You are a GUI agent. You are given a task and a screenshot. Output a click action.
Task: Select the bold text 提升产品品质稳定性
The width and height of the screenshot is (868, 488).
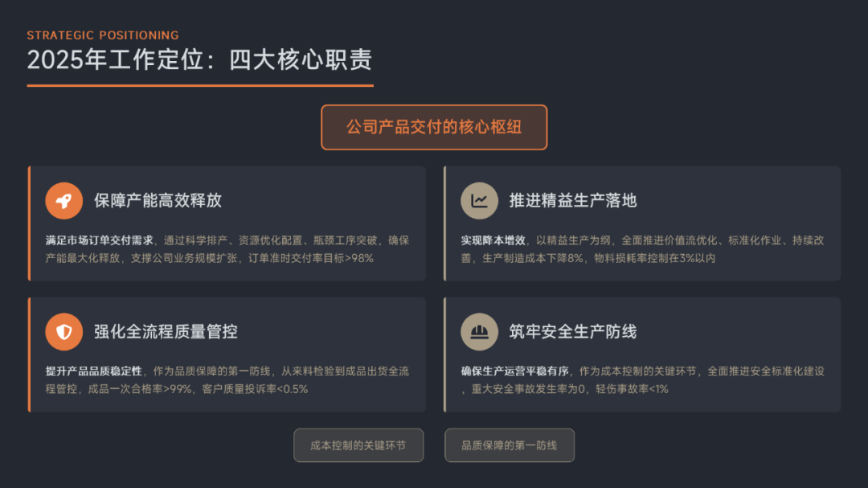[x=94, y=371]
